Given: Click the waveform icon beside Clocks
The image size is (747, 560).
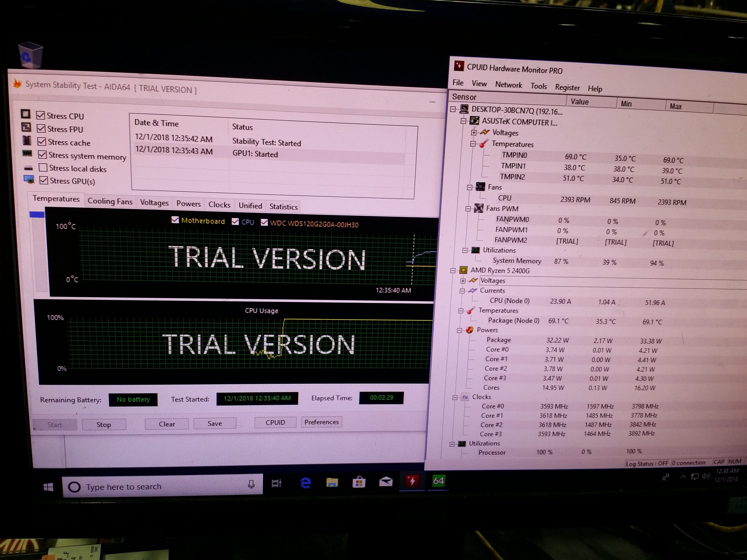Looking at the screenshot, I should [x=465, y=397].
